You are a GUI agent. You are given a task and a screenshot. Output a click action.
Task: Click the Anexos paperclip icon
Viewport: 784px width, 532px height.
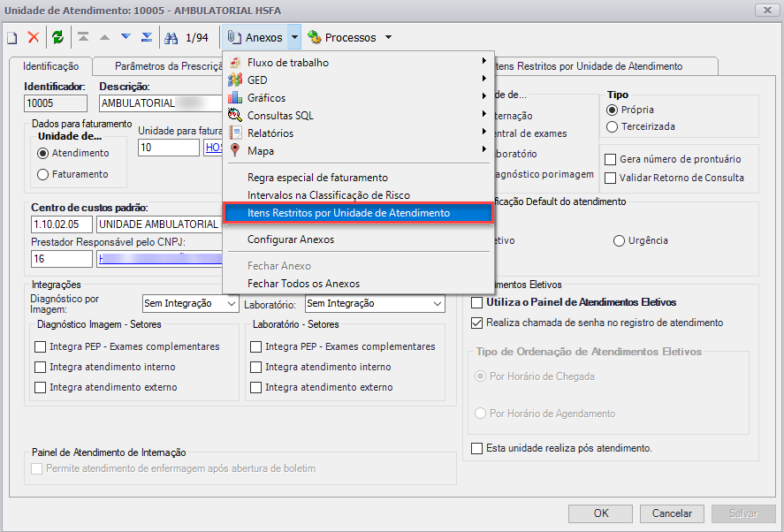(x=233, y=37)
